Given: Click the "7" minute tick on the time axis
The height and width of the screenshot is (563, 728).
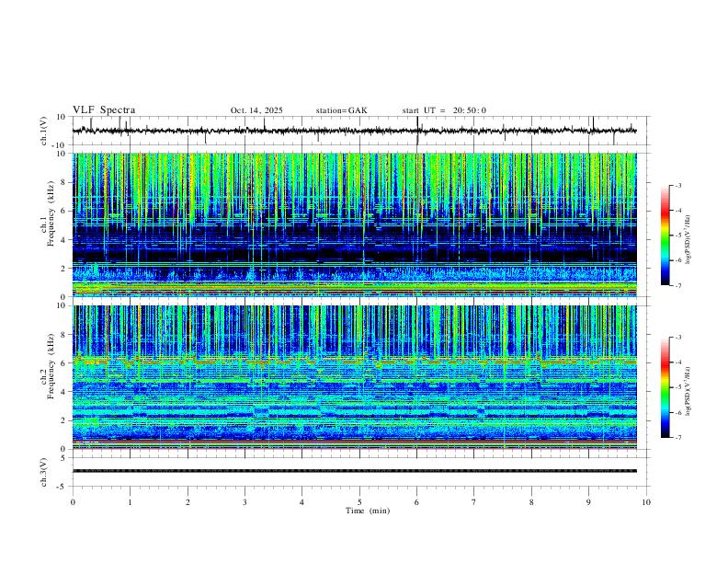Looking at the screenshot, I should tap(474, 502).
